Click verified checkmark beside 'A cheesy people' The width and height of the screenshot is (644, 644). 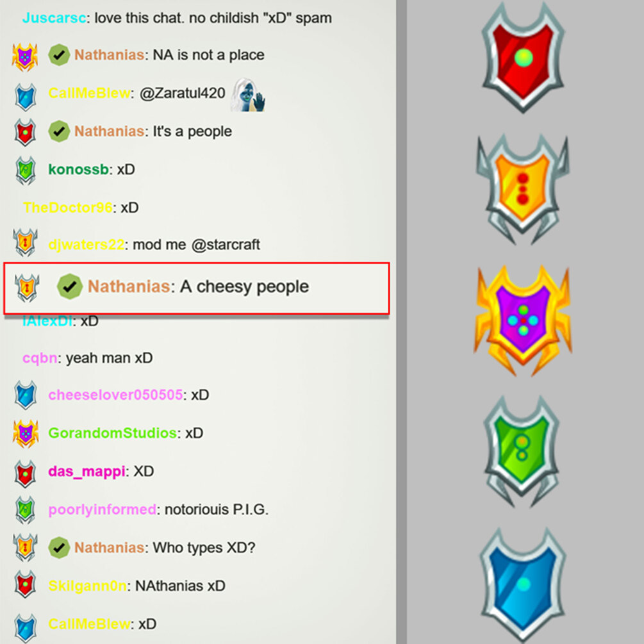(69, 286)
